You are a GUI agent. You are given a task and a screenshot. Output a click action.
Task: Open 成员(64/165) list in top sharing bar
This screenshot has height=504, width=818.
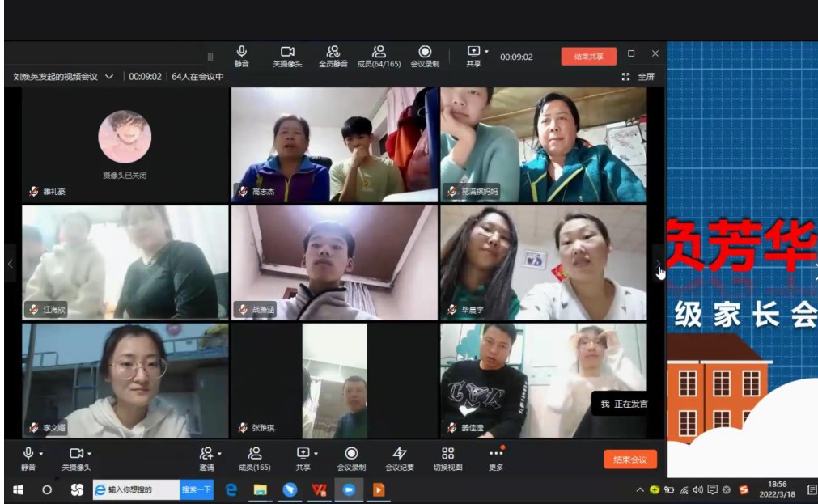click(379, 55)
